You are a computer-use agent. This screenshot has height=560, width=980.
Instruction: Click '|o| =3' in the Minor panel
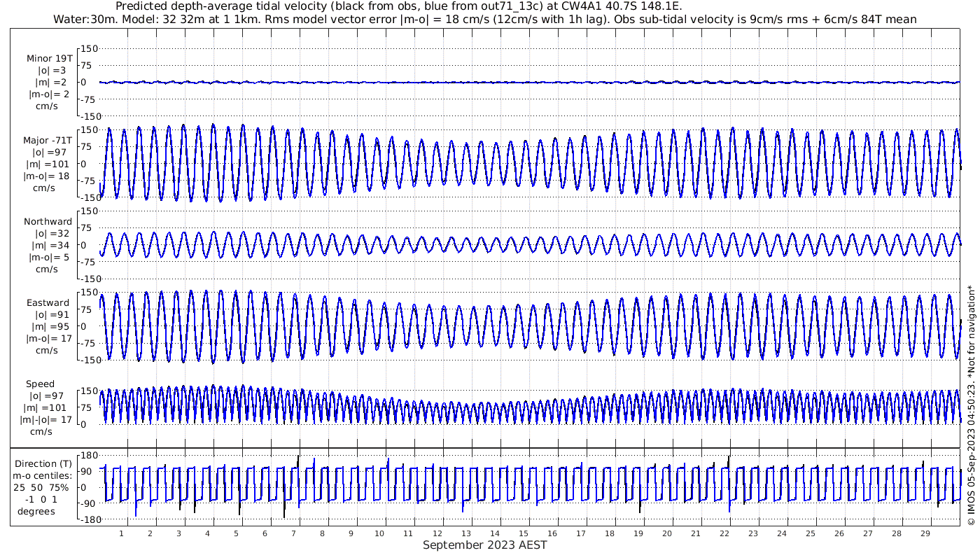click(x=52, y=71)
